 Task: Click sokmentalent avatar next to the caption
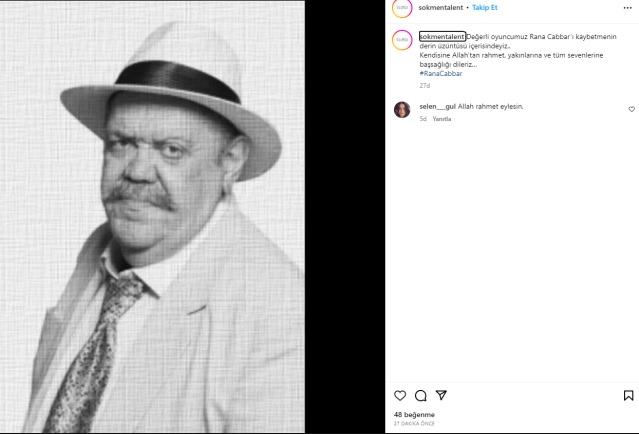(x=402, y=40)
